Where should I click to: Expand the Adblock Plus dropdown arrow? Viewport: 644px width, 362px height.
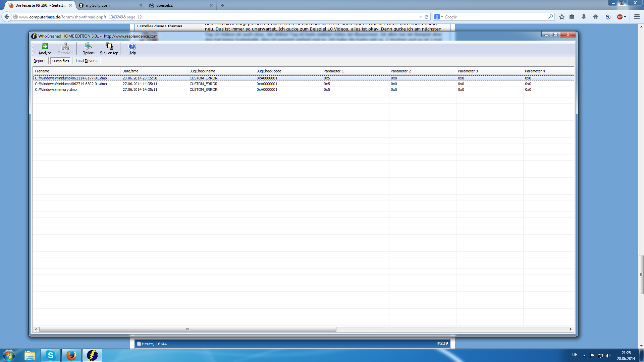tap(625, 17)
